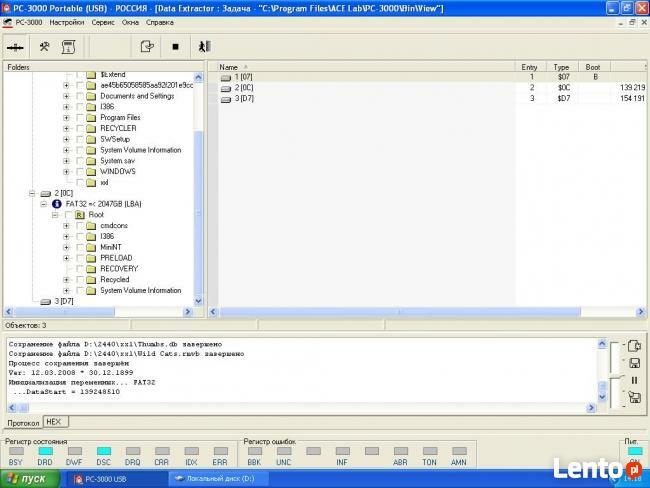Screen dimensions: 650x488
Task: Expand the MiniNT folder node
Action: pos(67,247)
